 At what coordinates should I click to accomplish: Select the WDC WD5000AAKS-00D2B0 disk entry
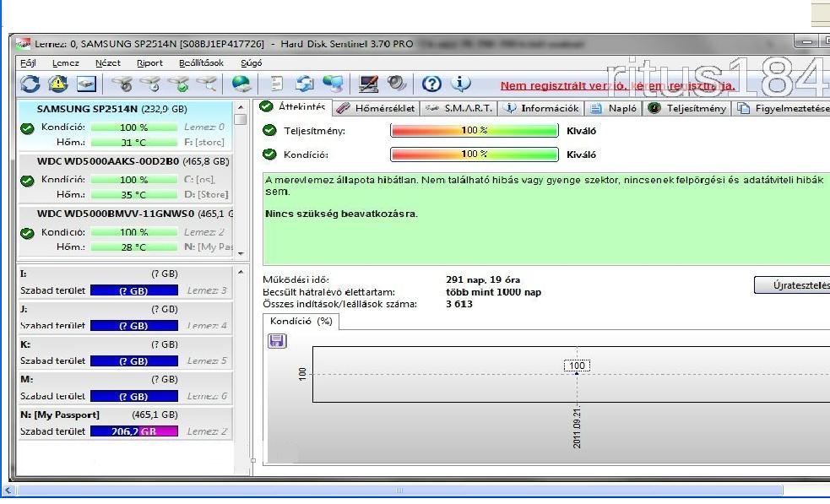pyautogui.click(x=126, y=178)
